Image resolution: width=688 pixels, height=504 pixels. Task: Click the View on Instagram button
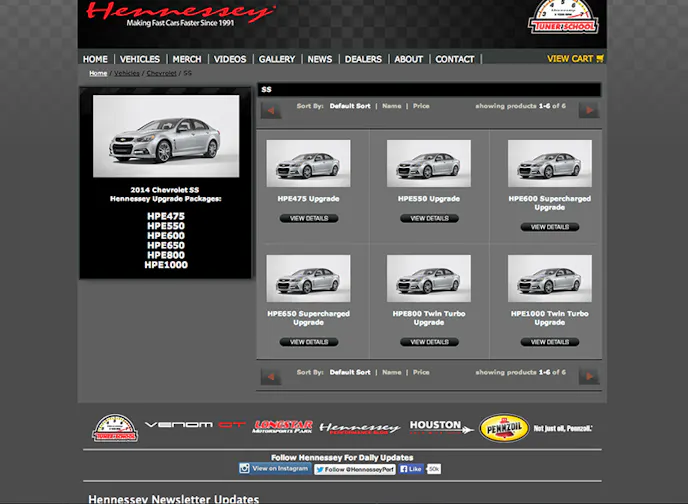click(x=274, y=468)
